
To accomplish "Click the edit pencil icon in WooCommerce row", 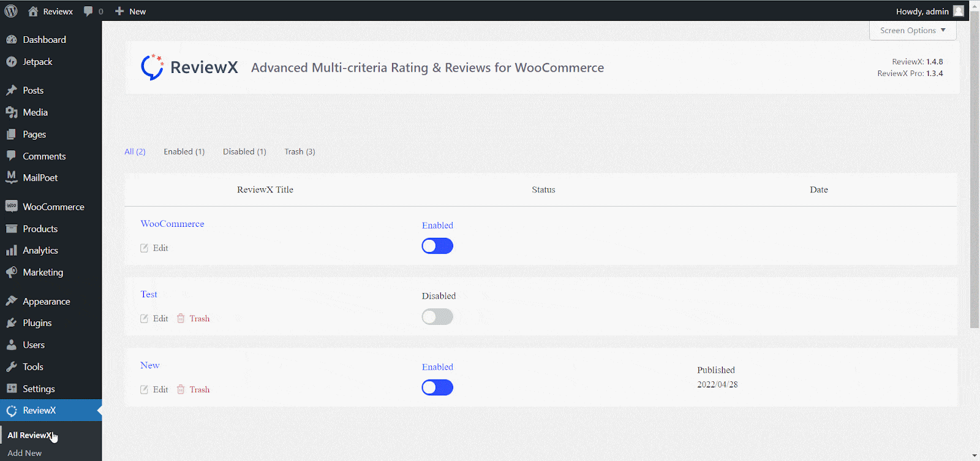I will [x=144, y=248].
